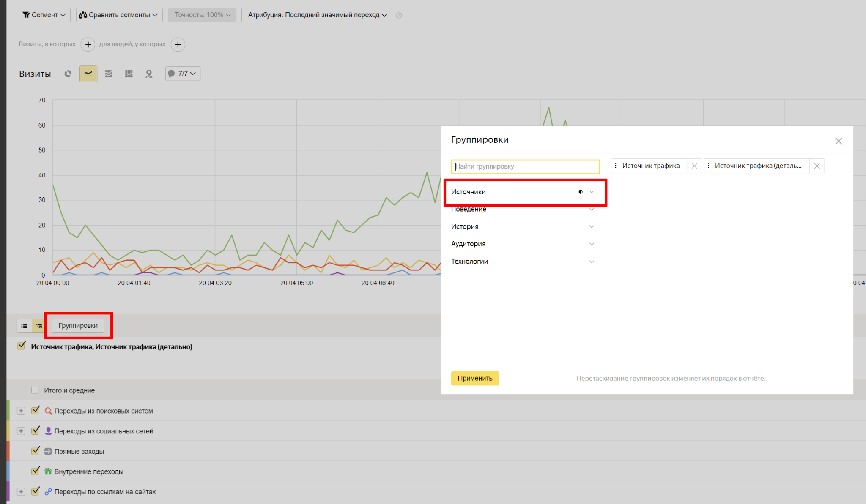Open the Атрибуция dropdown
The height and width of the screenshot is (504, 866).
317,15
